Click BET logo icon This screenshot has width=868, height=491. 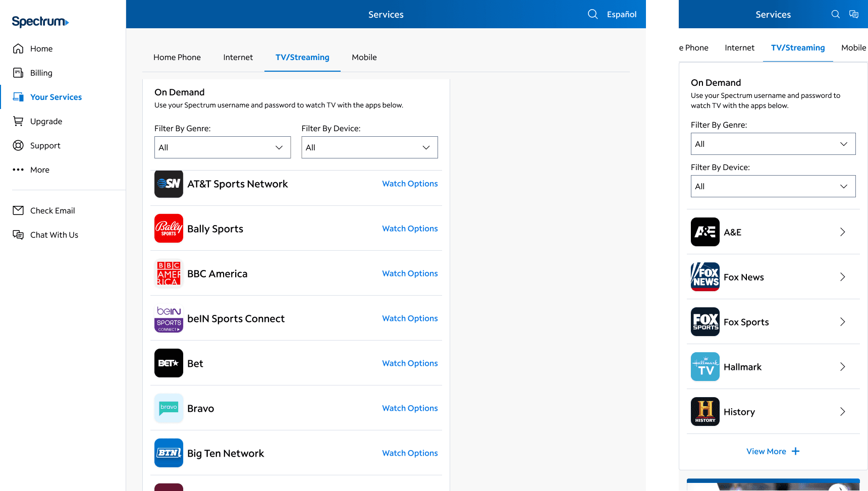[169, 363]
